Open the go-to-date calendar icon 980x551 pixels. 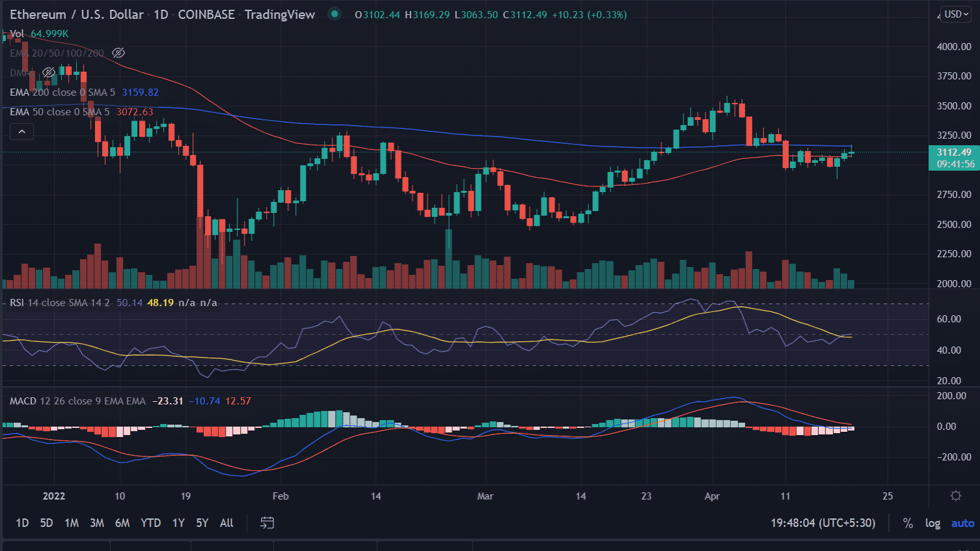point(267,523)
